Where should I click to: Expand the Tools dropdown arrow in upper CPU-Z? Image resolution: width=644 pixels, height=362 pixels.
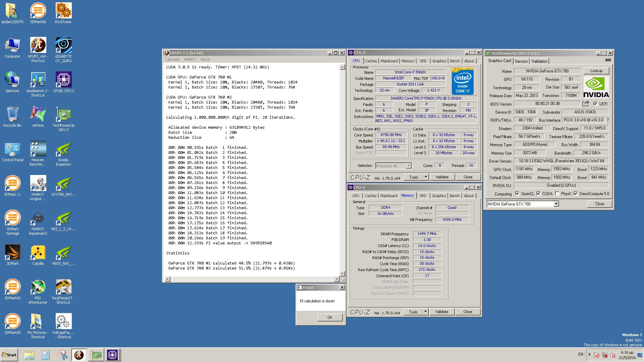(x=426, y=177)
